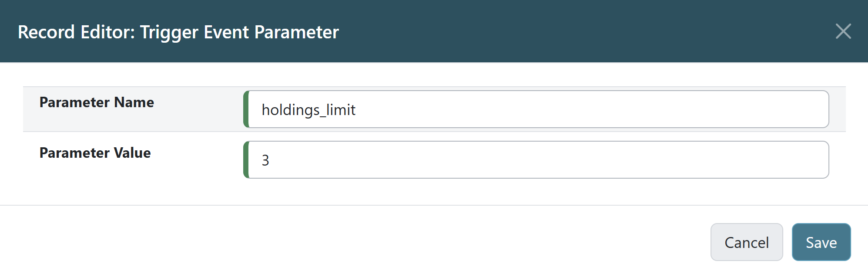
Task: Click the Parameter Value label
Action: click(x=95, y=153)
